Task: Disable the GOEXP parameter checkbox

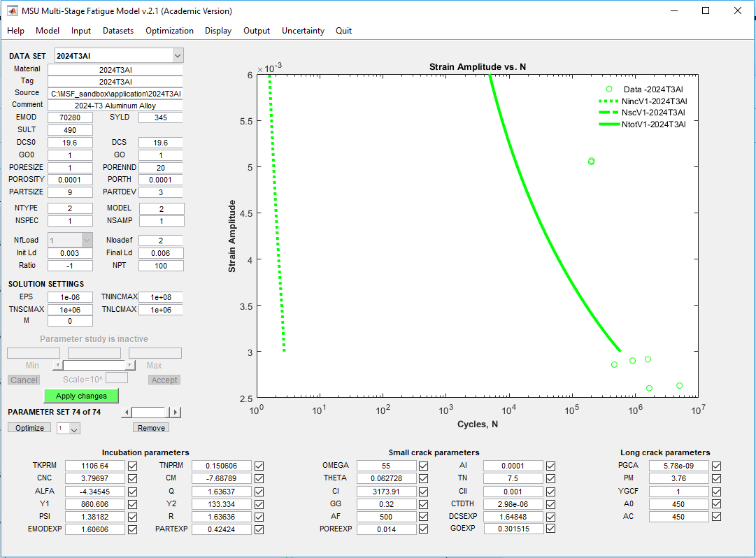Action: pos(551,529)
